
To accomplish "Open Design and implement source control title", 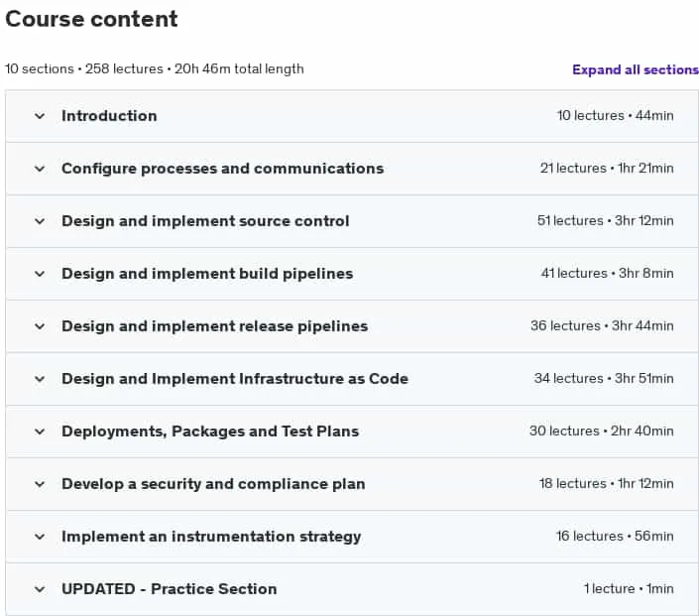I will [205, 221].
